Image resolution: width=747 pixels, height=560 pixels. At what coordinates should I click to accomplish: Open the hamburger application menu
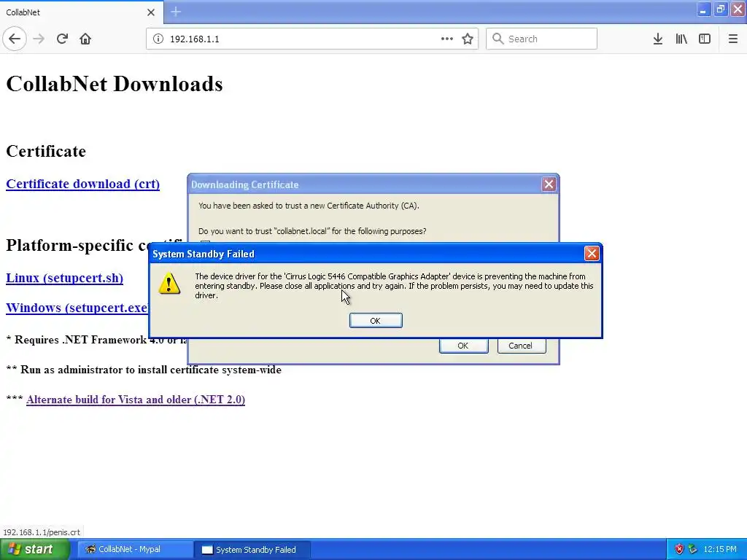pos(732,39)
